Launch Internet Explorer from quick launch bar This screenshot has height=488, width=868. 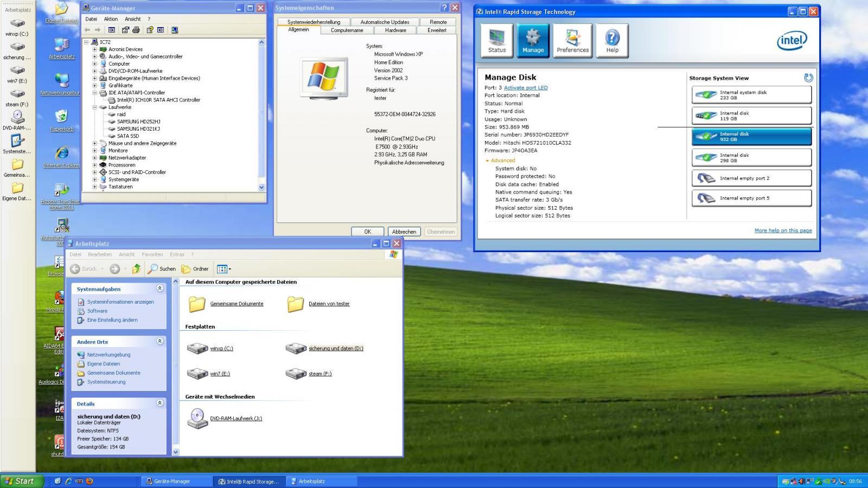tap(68, 481)
